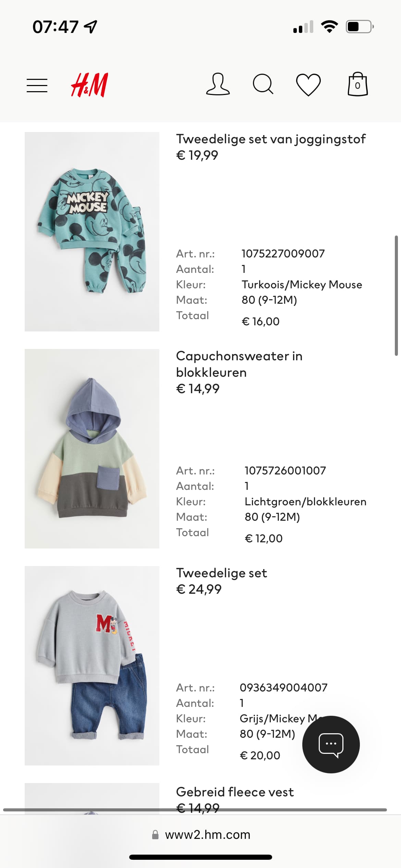Open the hamburger navigation menu
Image resolution: width=401 pixels, height=868 pixels.
click(37, 85)
